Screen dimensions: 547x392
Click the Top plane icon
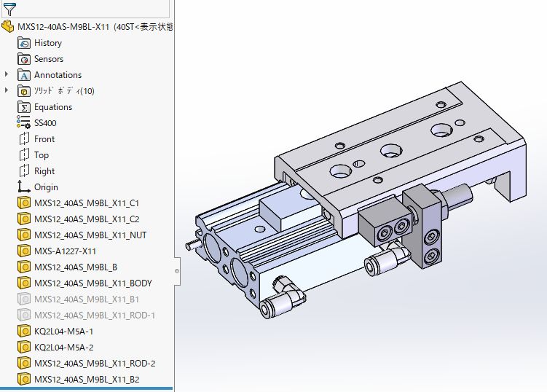click(x=24, y=155)
